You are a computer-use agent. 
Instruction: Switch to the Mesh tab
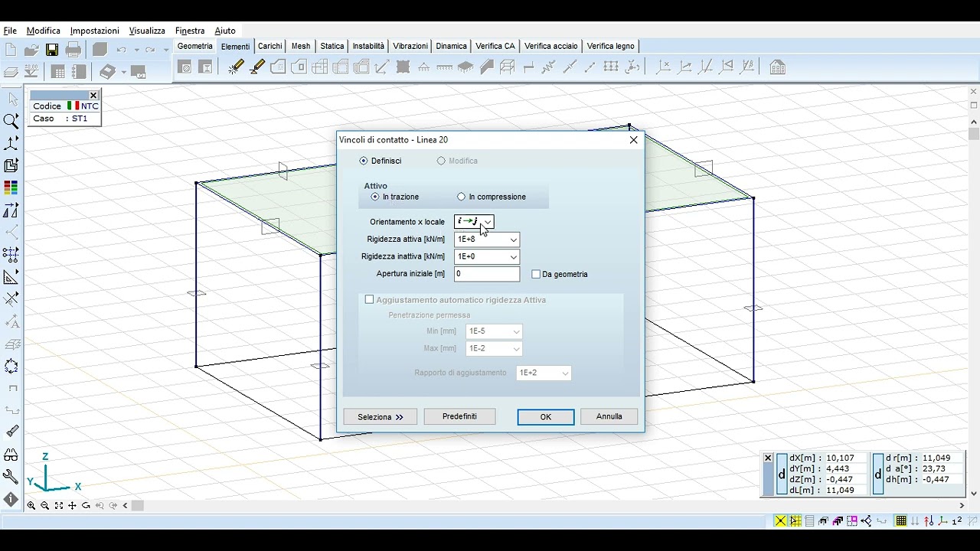(301, 46)
